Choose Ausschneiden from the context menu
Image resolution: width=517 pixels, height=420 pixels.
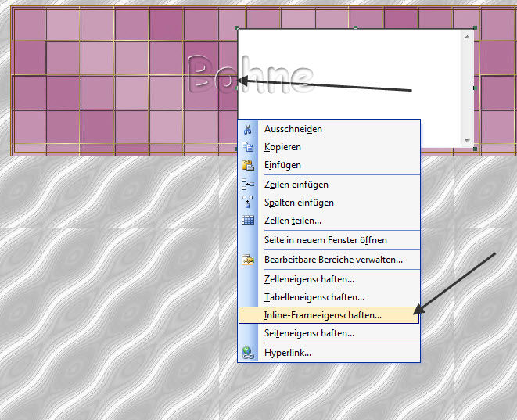pos(329,129)
